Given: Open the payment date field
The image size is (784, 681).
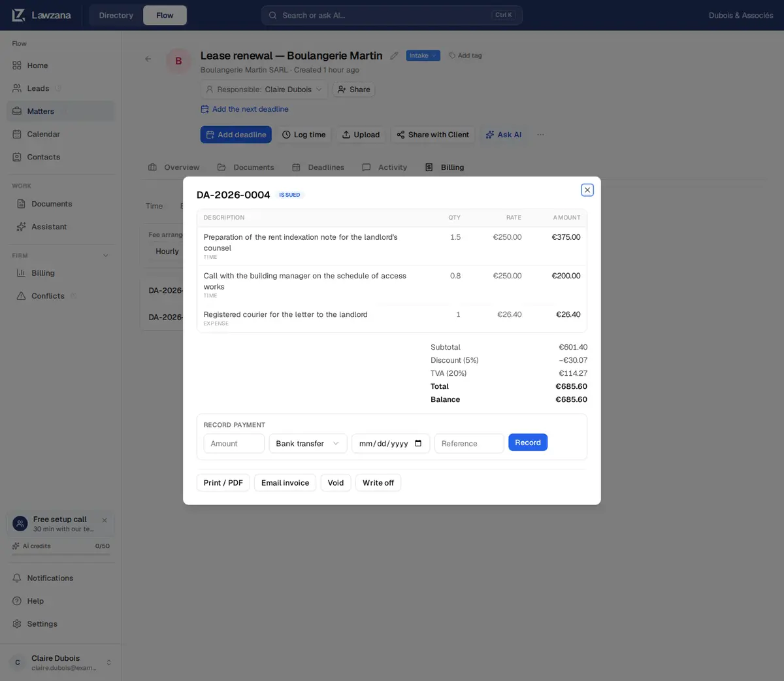Looking at the screenshot, I should pyautogui.click(x=391, y=443).
